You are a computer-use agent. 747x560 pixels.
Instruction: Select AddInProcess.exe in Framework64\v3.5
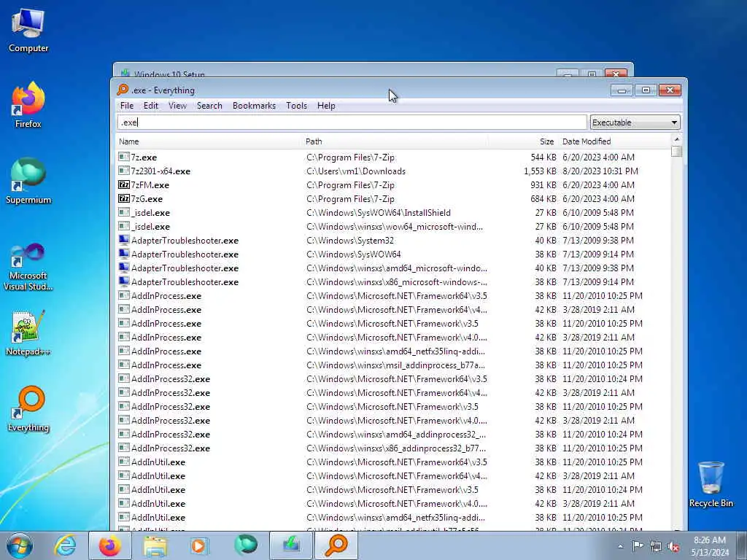[166, 296]
